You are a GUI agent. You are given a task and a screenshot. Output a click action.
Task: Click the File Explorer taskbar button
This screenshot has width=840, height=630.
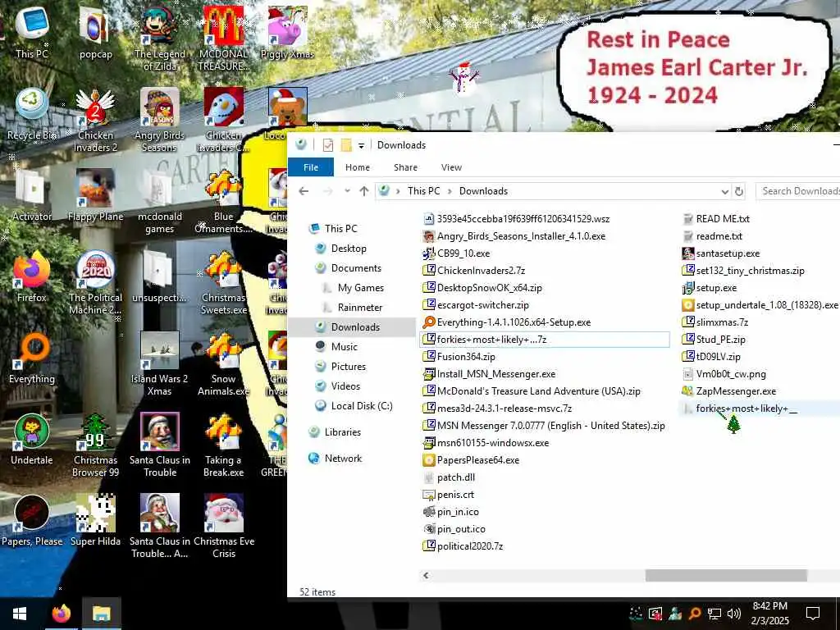point(101,614)
